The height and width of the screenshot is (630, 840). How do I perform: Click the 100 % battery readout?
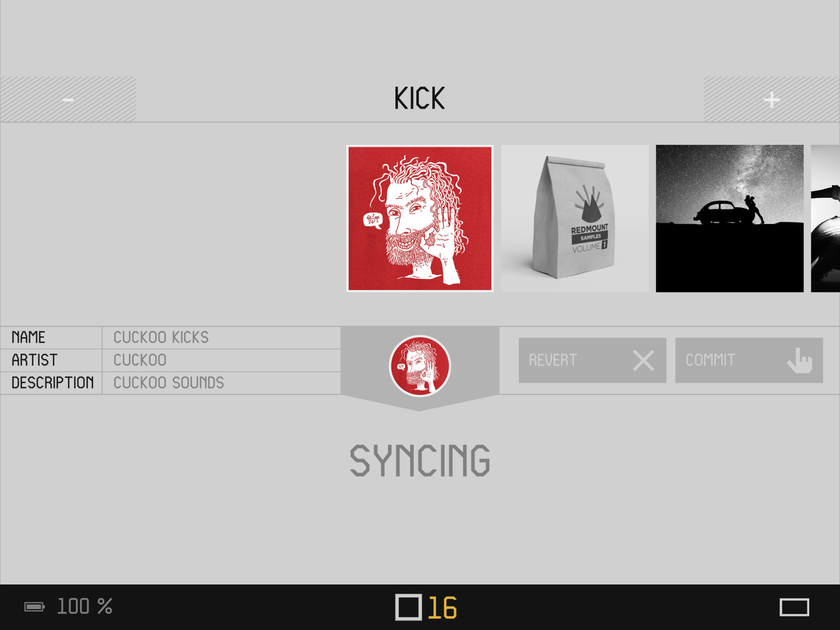click(84, 606)
